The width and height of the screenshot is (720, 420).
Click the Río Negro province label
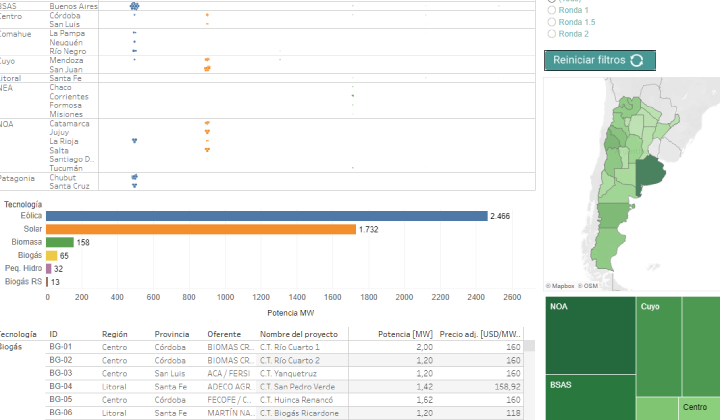tap(68, 51)
